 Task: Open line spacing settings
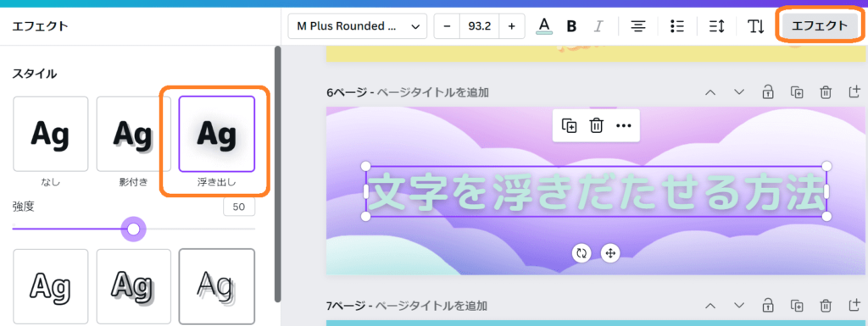click(x=717, y=26)
